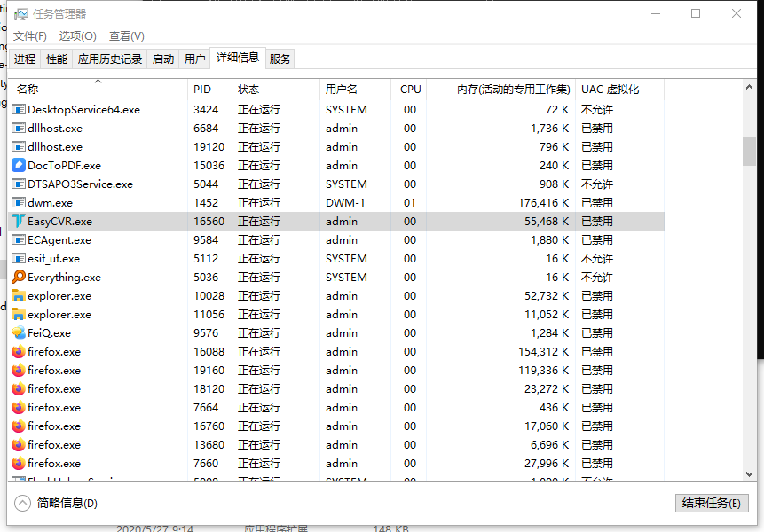This screenshot has width=764, height=532.
Task: Sort by the 用户名 column header
Action: pyautogui.click(x=355, y=89)
